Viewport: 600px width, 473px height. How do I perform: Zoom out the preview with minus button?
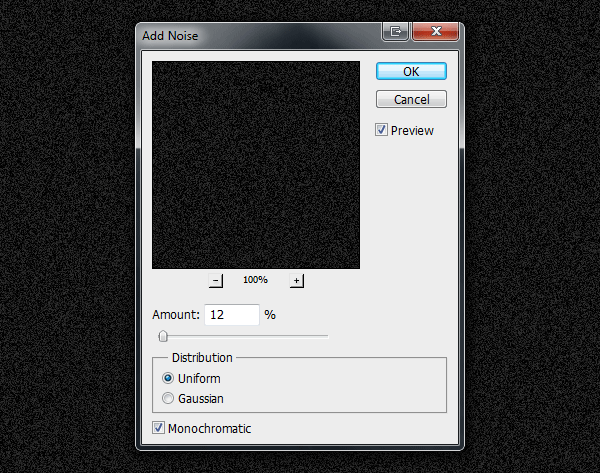tap(216, 281)
